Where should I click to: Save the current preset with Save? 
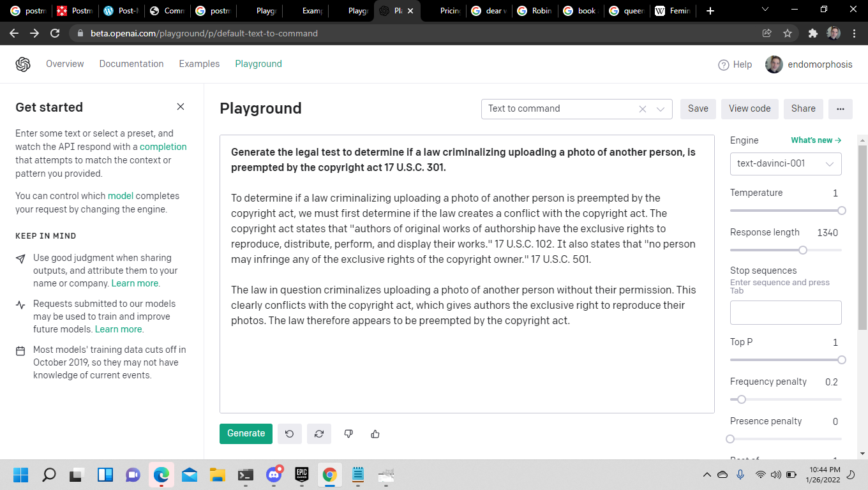tap(698, 108)
